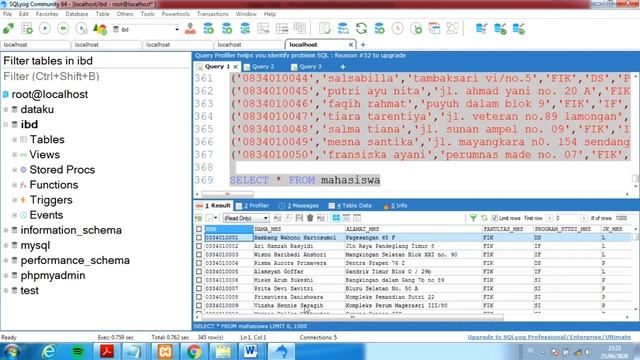This screenshot has width=640, height=360.
Task: Click the Refresh sync arrows toolbar icon
Action: 361,29
